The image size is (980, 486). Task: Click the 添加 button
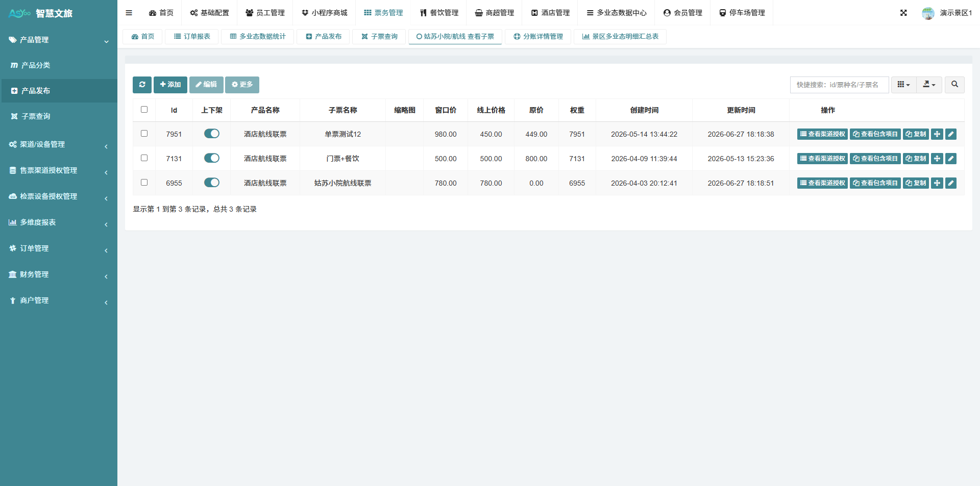[170, 85]
